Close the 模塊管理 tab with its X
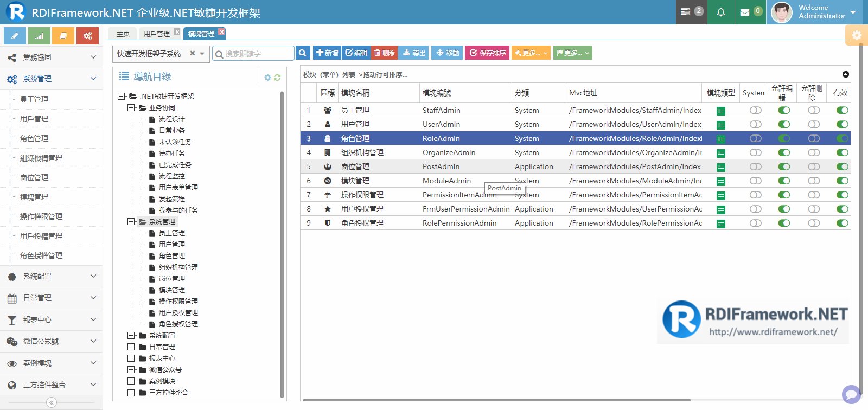 221,32
